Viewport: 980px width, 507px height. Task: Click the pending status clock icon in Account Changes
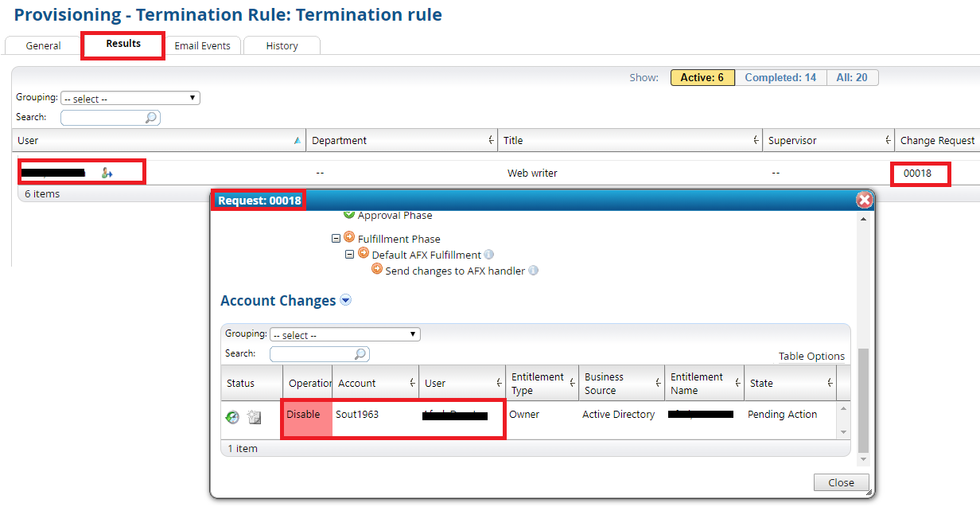pyautogui.click(x=232, y=416)
